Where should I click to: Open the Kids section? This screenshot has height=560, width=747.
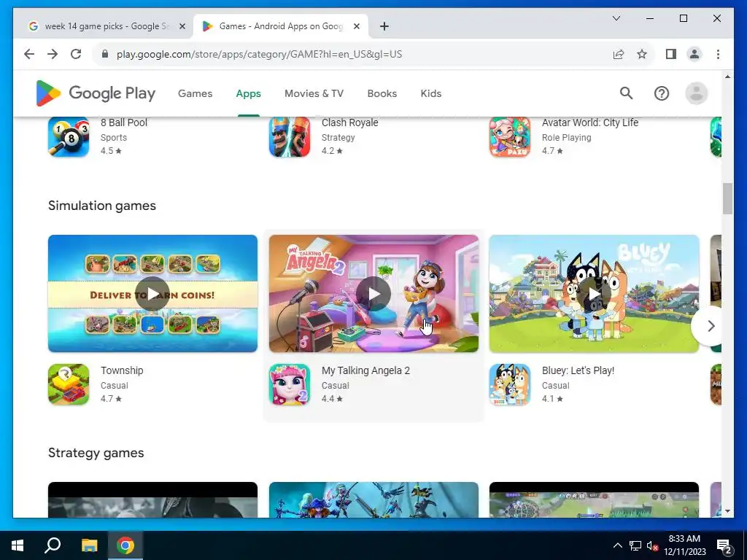point(430,94)
